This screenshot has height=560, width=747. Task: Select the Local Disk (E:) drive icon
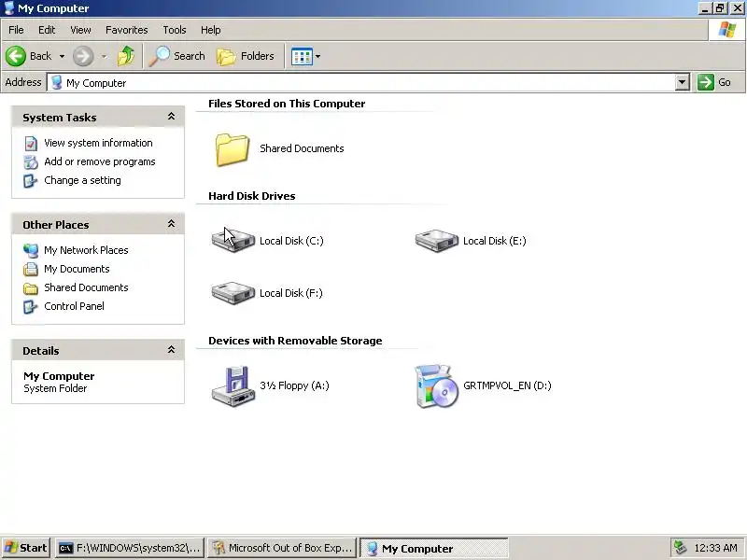pos(436,240)
